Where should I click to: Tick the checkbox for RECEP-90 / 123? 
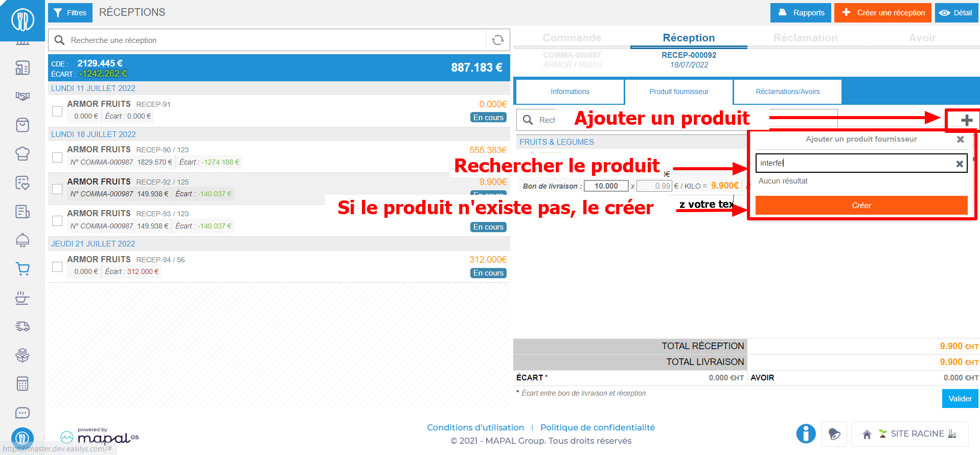click(57, 157)
